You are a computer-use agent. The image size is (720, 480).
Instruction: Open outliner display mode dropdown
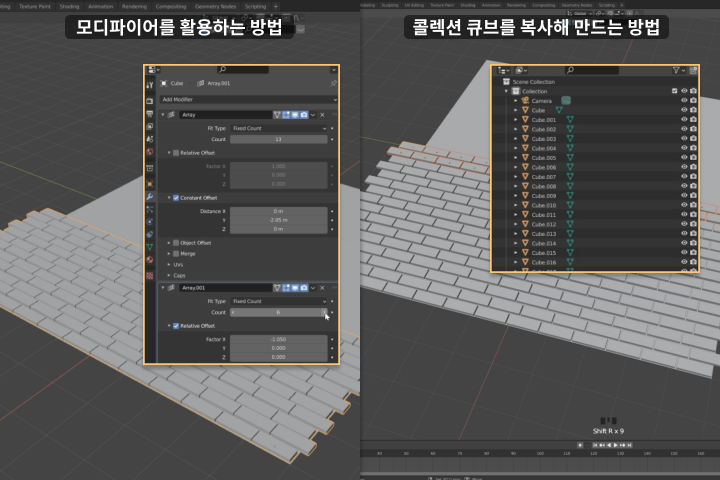tap(522, 70)
